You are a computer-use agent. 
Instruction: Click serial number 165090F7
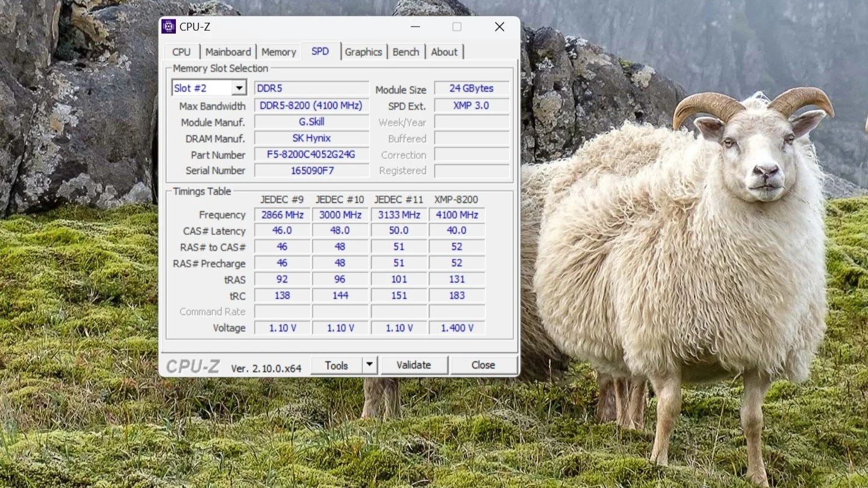click(311, 170)
